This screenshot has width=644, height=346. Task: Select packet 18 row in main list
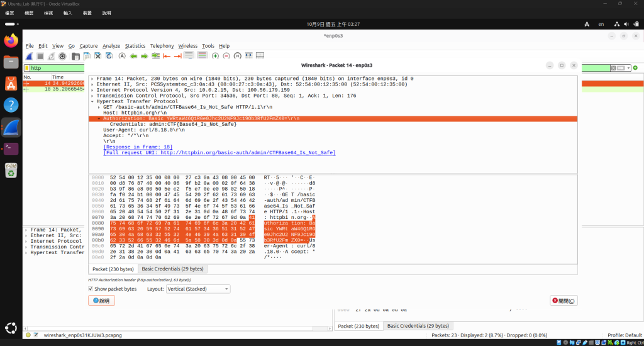[x=54, y=89]
